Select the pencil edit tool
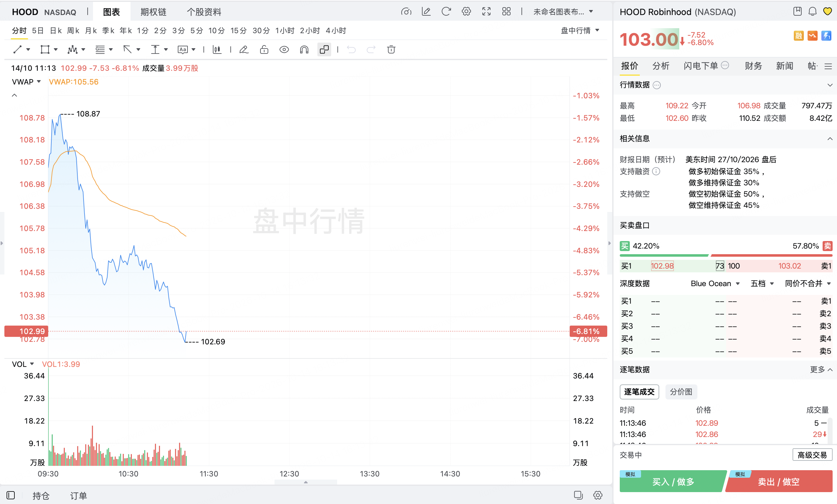Screen dimensions: 837x504 click(x=244, y=49)
